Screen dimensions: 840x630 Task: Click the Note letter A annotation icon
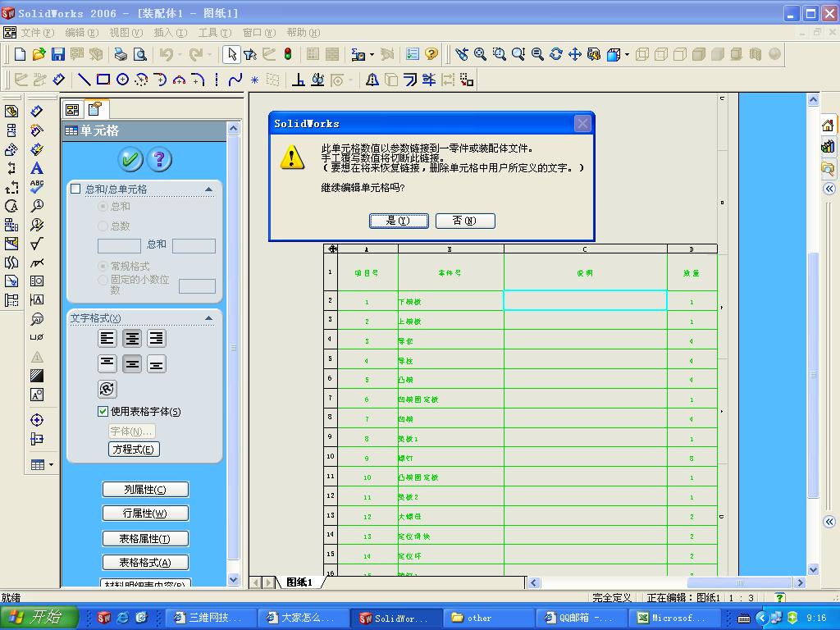pos(36,168)
